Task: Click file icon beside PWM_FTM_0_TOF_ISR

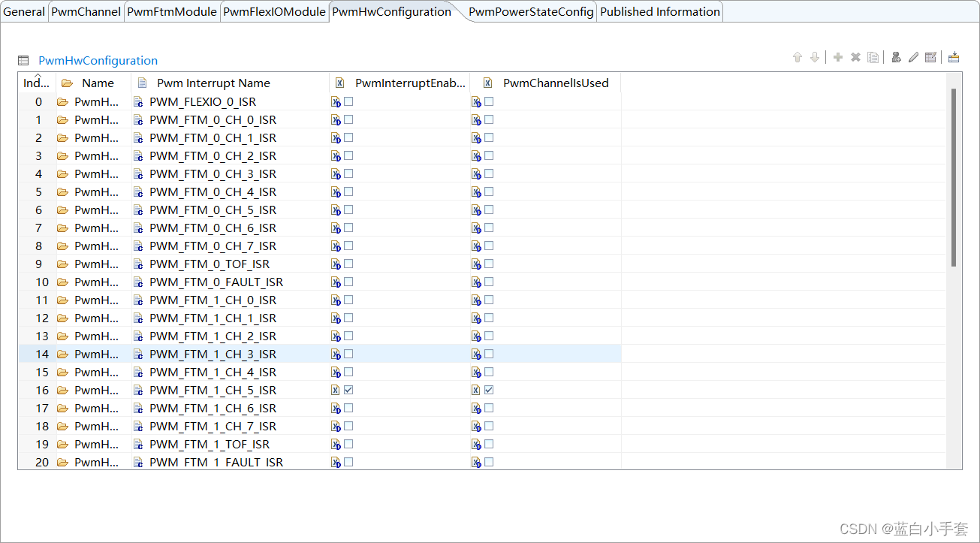Action: [x=138, y=264]
